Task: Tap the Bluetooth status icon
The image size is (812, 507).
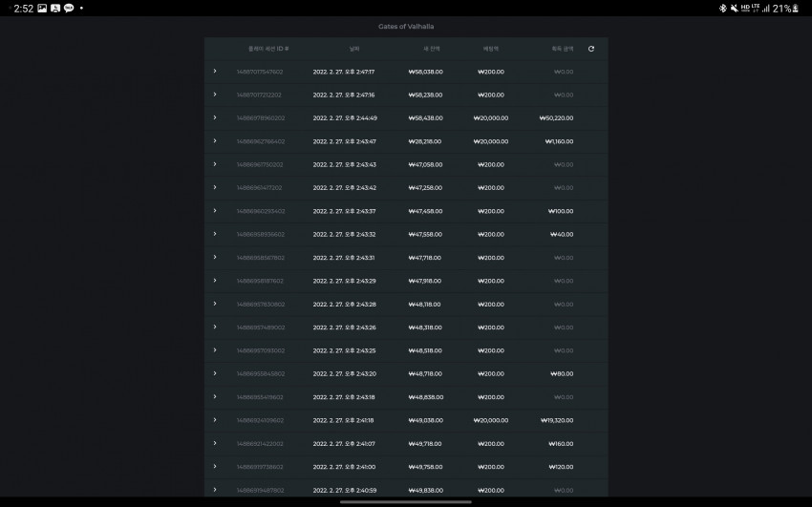Action: tap(723, 8)
